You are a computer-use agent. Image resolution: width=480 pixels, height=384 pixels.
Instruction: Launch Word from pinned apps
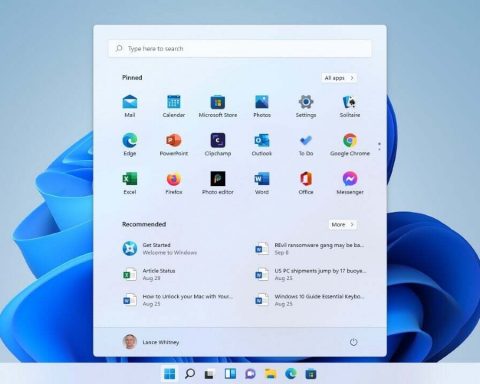262,183
